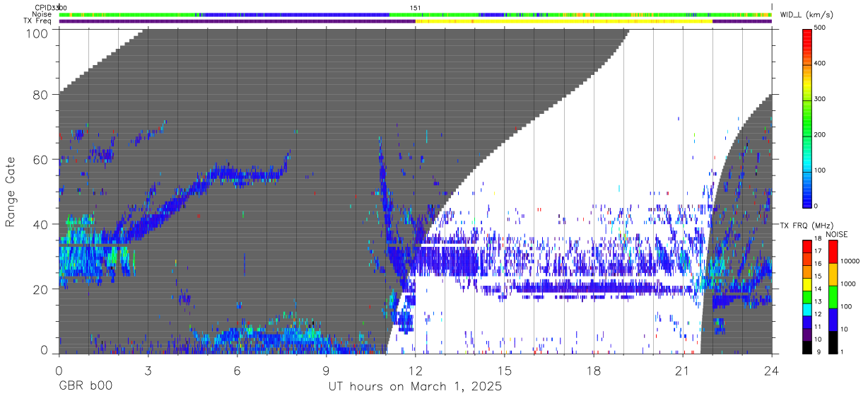Click the UT hours on March 1, 2025 title

click(x=415, y=387)
